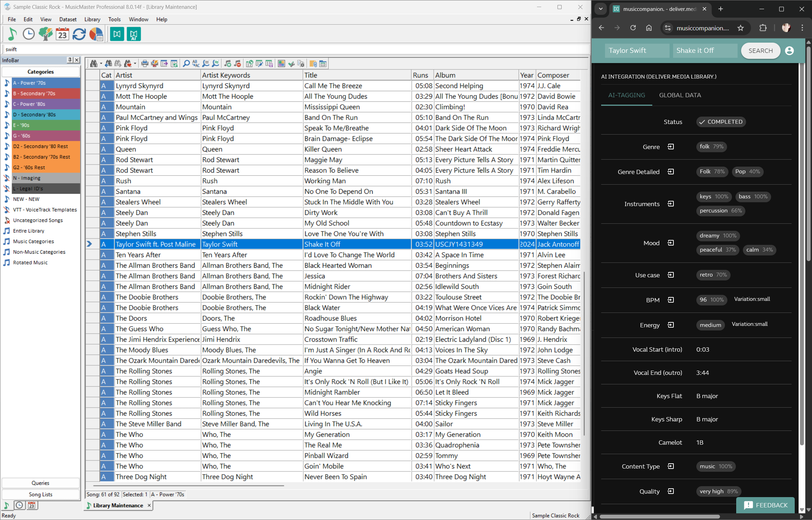The image size is (812, 520).
Task: Click the Taylor Swift artist search field
Action: point(637,51)
